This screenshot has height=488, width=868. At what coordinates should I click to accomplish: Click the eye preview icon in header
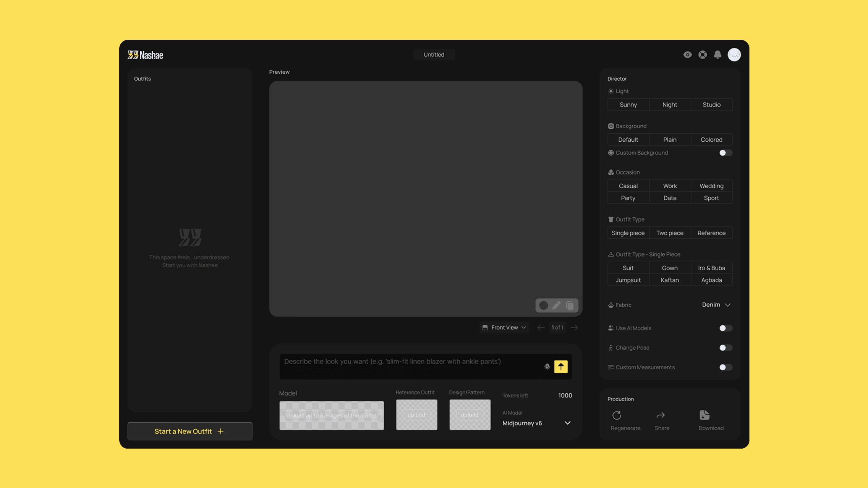687,55
